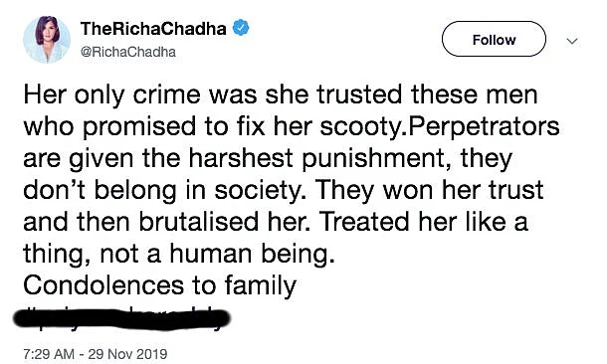Click the blacked-out hashtag below the tweet
The image size is (607, 364).
(x=122, y=318)
